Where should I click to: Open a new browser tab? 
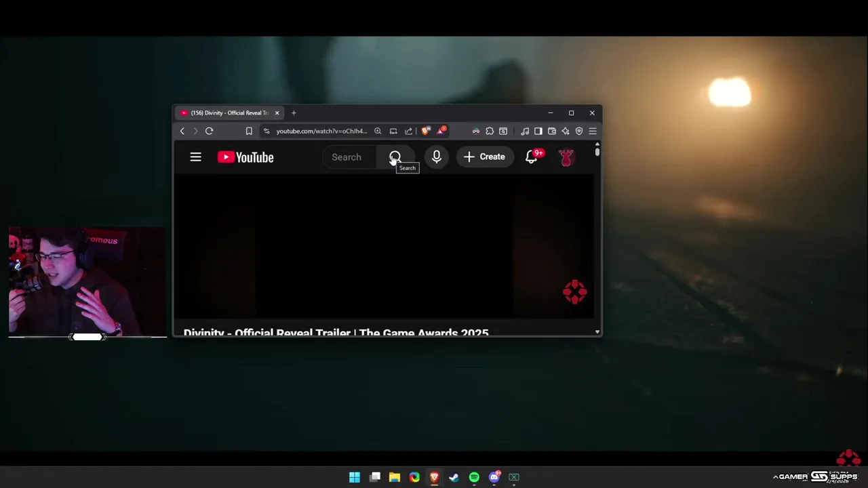pos(294,113)
